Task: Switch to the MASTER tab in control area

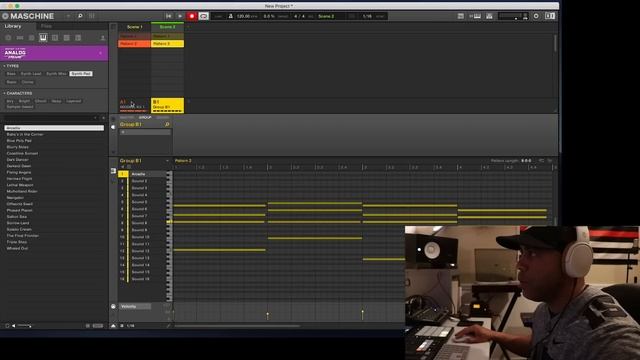Action: (x=127, y=118)
